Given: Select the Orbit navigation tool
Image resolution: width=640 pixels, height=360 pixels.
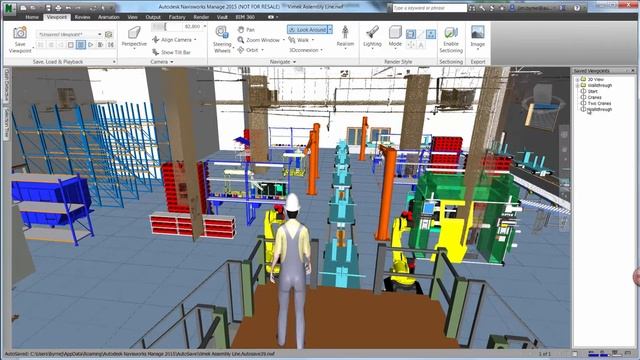Looking at the screenshot, I should [x=248, y=50].
